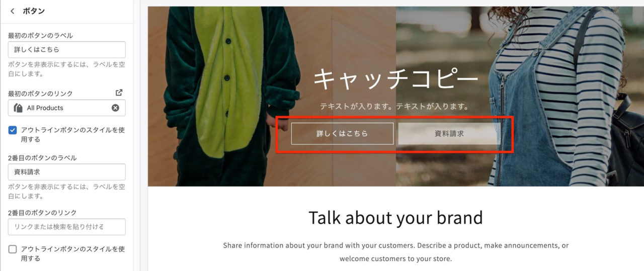Uncheck the first アウトラインボタンのスタイルを使用する checkbox

coord(13,130)
